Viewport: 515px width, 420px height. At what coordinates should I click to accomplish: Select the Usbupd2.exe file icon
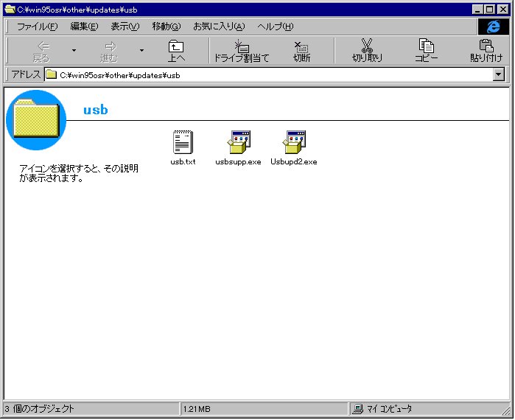coord(294,142)
